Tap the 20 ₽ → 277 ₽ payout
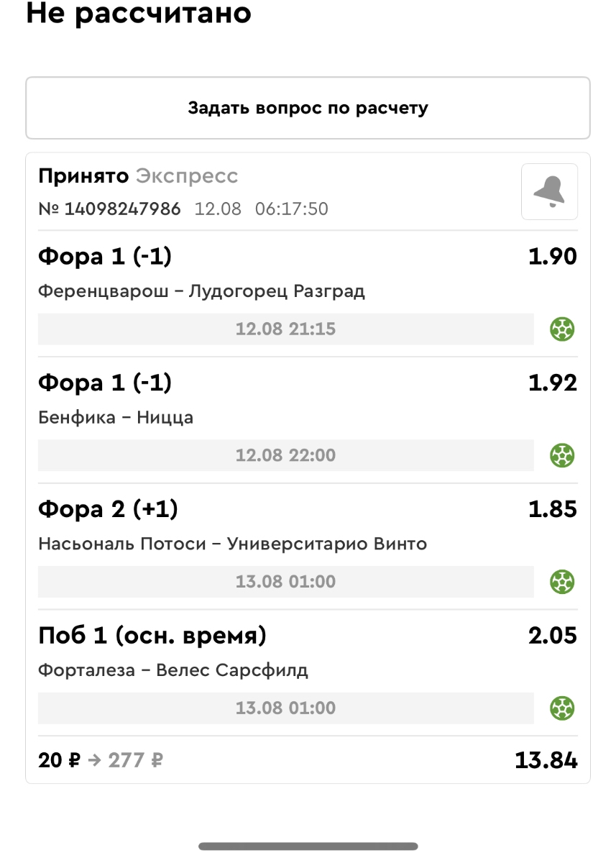This screenshot has height=863, width=616. click(100, 760)
